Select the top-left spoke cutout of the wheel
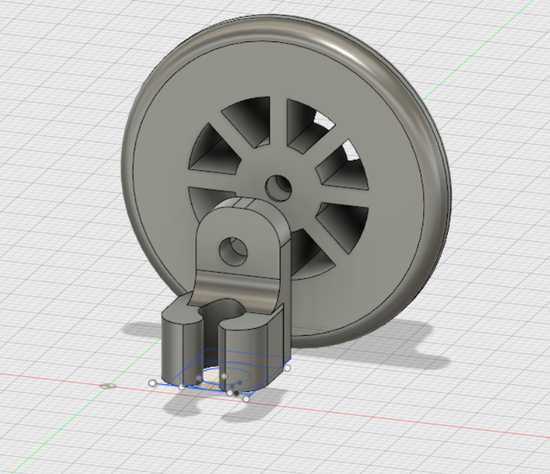This screenshot has width=550, height=474. [249, 121]
